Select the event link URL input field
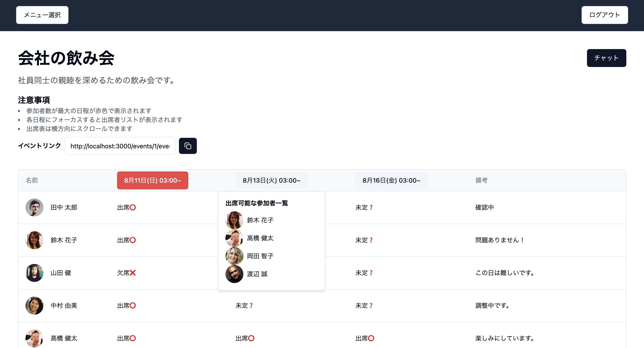 pos(120,146)
